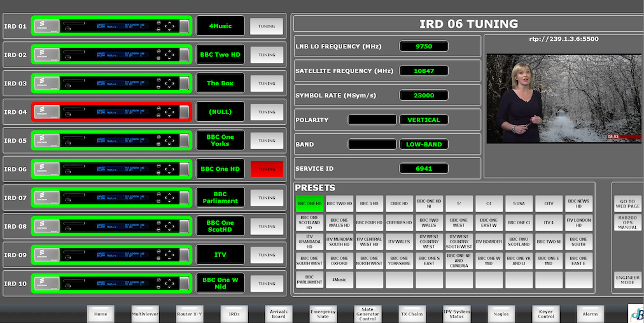Screen dimensions: 644x323
Task: Select the LOW-BAND band option
Action: 424,144
